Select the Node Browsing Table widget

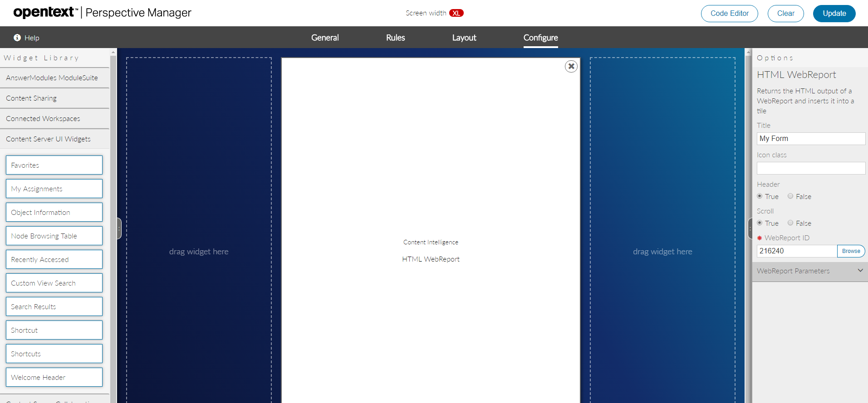[54, 236]
